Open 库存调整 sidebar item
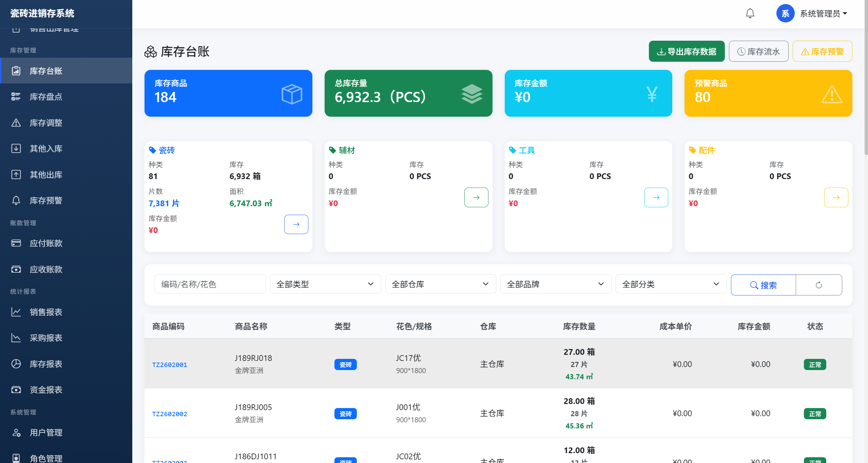Image resolution: width=868 pixels, height=463 pixels. [x=66, y=123]
